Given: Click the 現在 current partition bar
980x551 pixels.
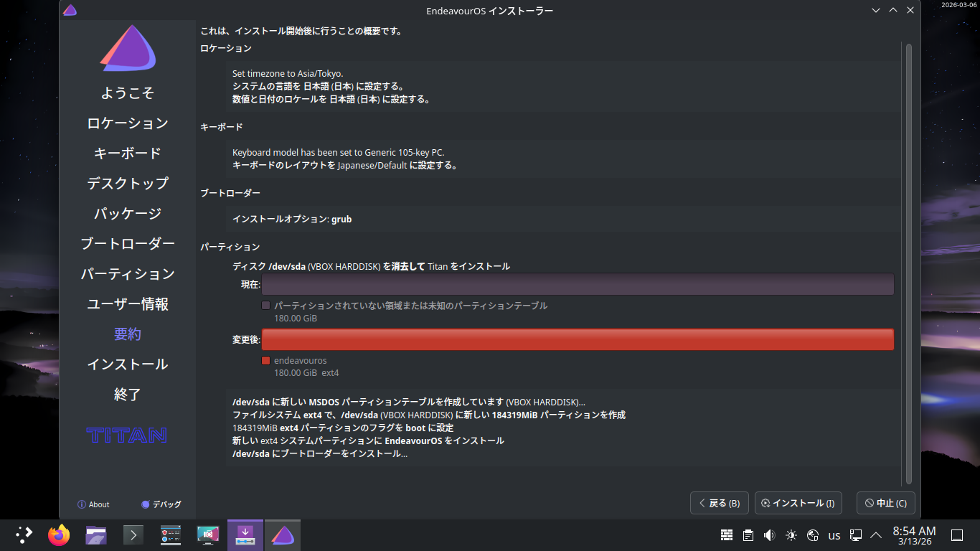Looking at the screenshot, I should point(578,284).
